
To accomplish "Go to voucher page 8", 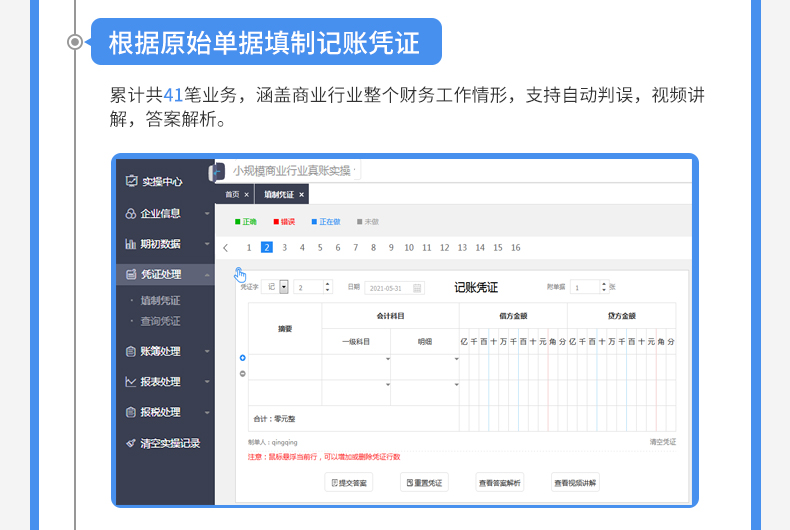I will point(373,248).
